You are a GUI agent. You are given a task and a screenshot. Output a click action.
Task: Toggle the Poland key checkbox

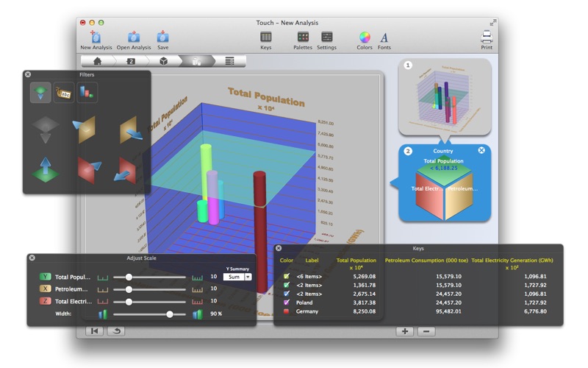tap(287, 302)
